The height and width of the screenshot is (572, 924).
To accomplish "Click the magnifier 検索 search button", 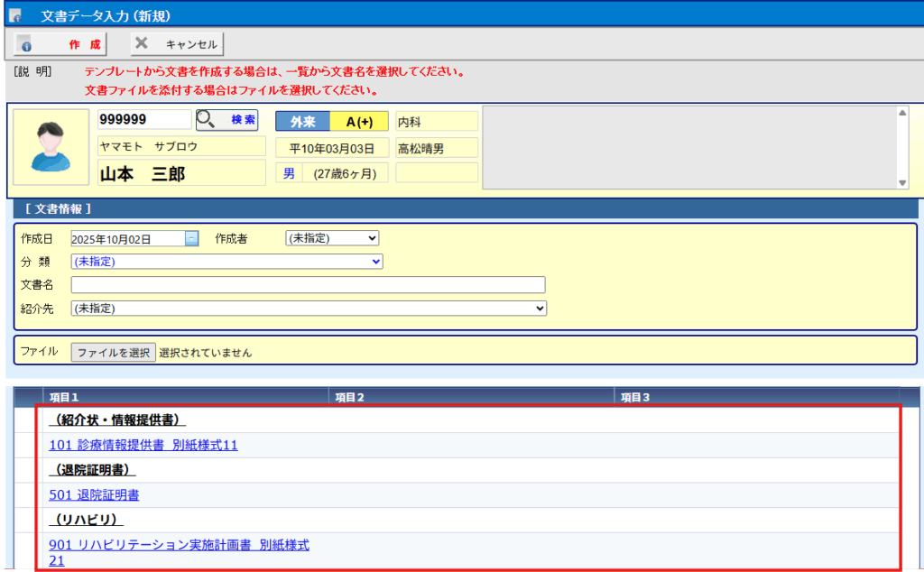I will (226, 120).
